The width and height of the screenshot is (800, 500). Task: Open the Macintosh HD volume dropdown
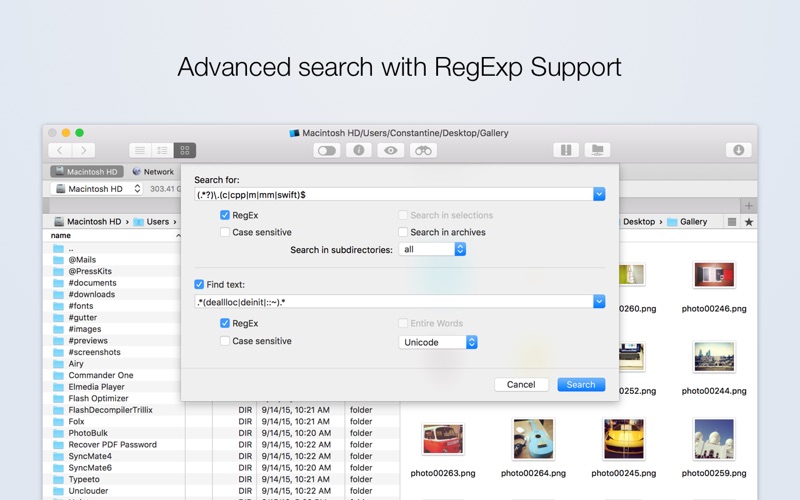[97, 189]
